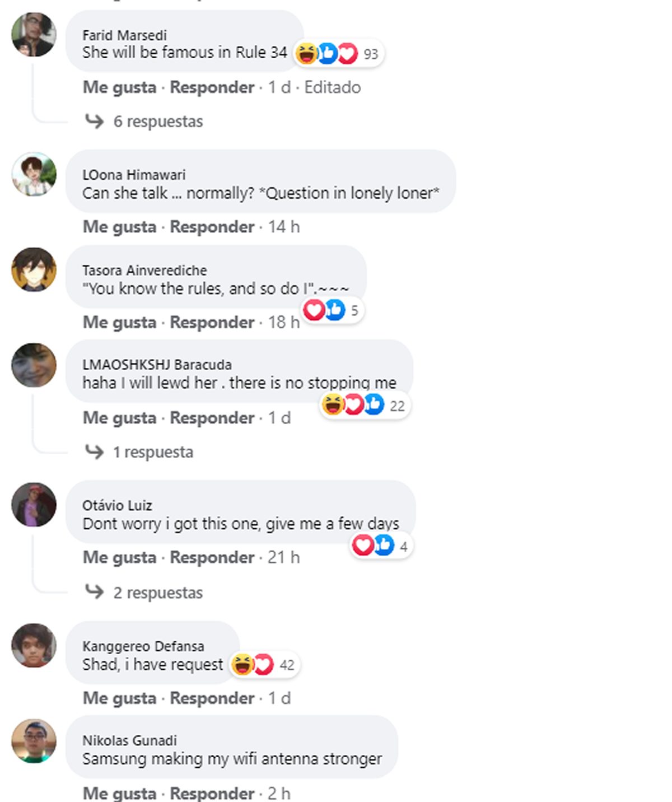Image resolution: width=672 pixels, height=802 pixels.
Task: Reply to Farid Marsedi's comment
Action: coord(212,87)
